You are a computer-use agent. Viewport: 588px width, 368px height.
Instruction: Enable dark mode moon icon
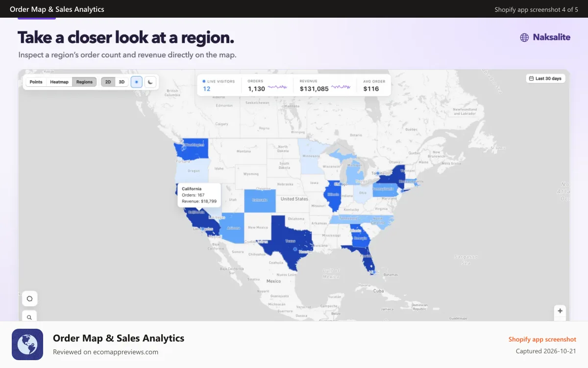coord(150,82)
